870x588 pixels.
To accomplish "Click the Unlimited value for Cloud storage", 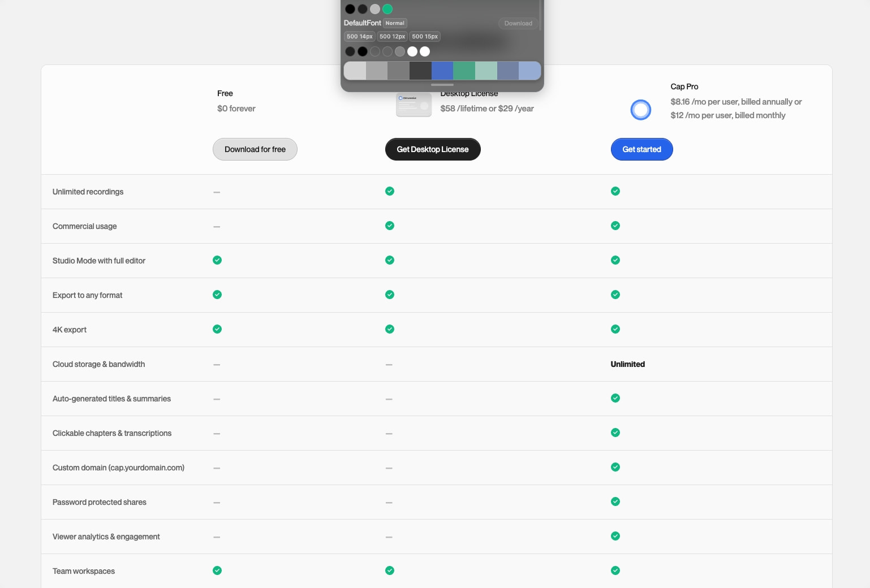I will tap(628, 364).
